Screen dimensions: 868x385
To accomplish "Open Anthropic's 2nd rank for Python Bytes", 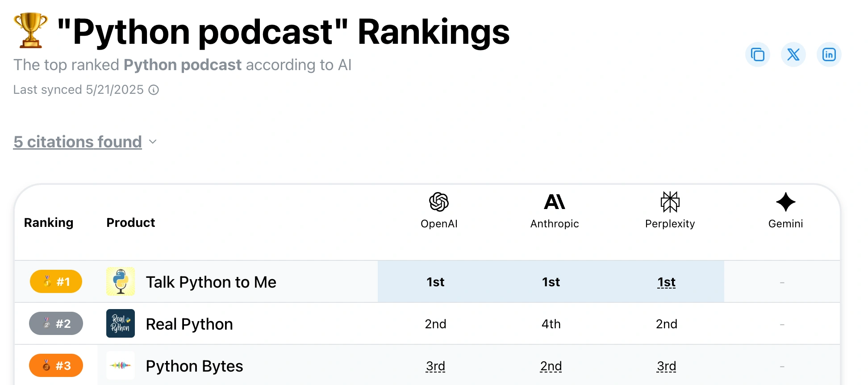I will [551, 366].
